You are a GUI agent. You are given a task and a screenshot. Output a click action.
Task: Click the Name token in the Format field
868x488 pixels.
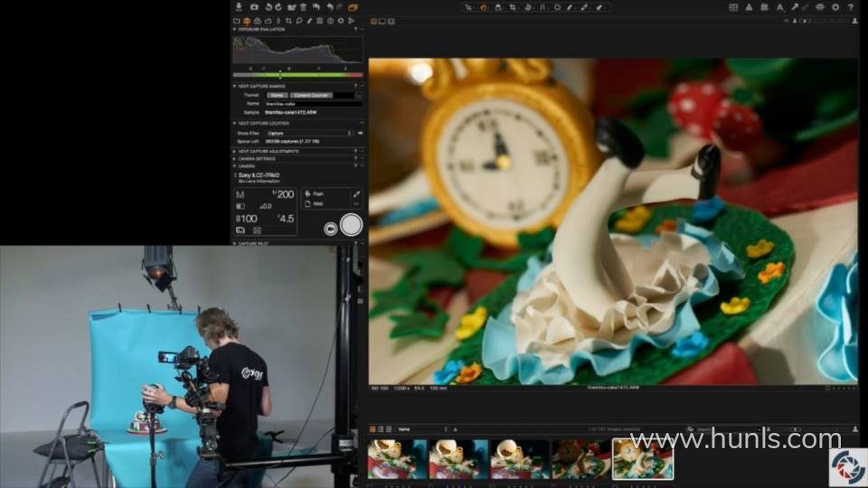(x=278, y=95)
